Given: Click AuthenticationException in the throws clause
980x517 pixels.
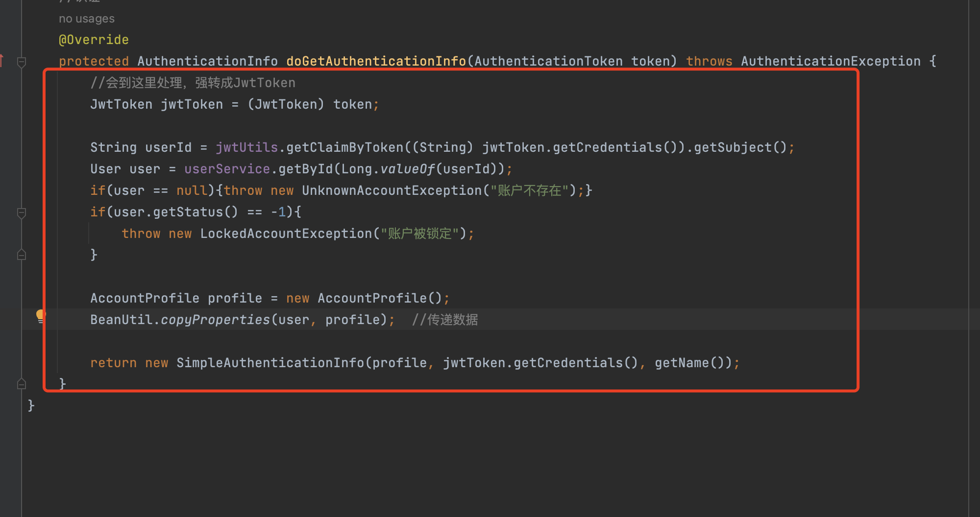Looking at the screenshot, I should 831,61.
